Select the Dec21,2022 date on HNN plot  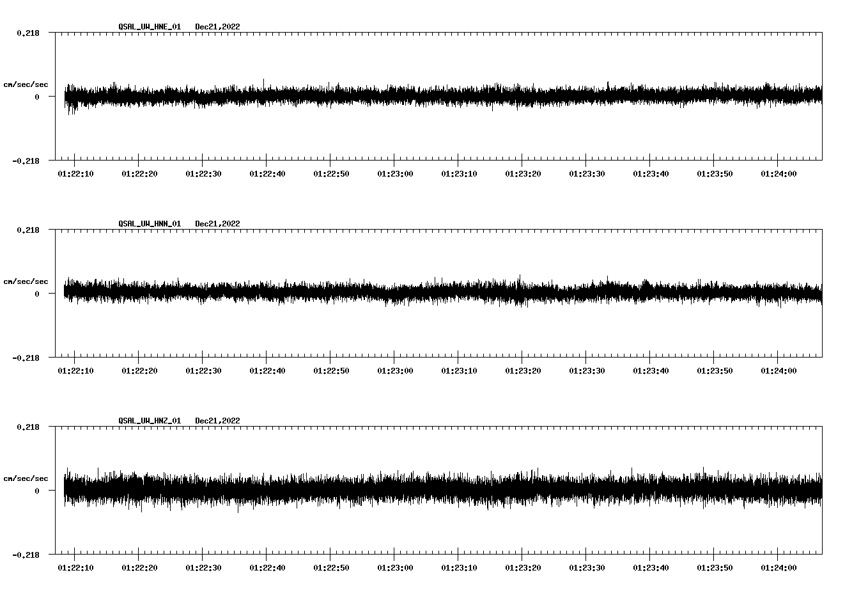tap(217, 224)
